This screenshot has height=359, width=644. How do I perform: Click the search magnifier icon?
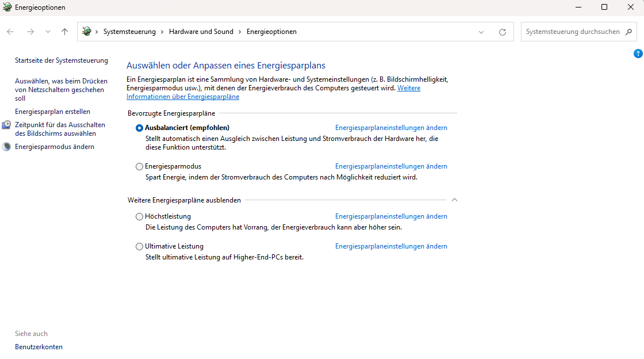[x=628, y=32]
